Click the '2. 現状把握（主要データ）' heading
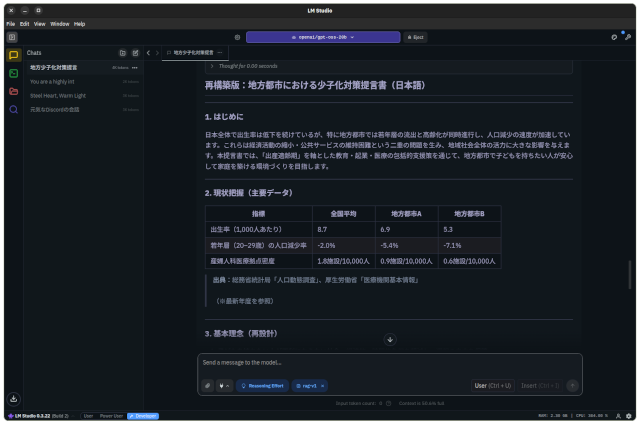This screenshot has height=425, width=640. (249, 193)
